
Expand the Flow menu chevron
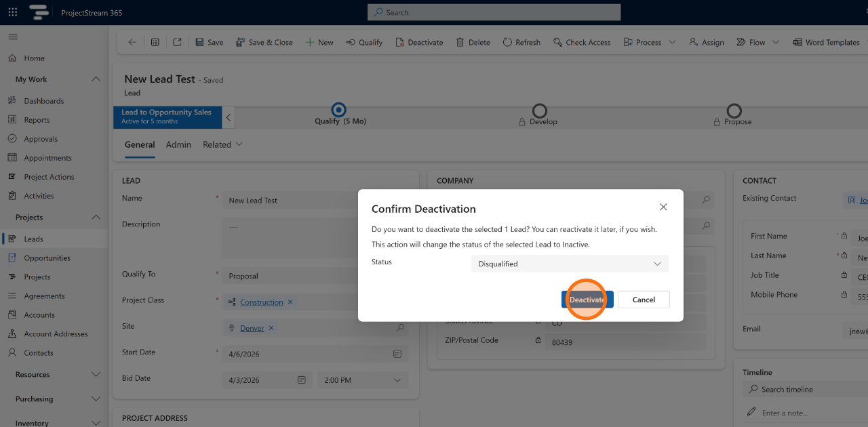776,42
